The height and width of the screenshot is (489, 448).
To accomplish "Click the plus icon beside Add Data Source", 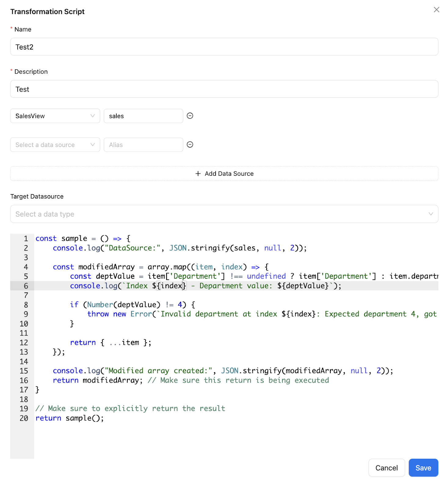I will pyautogui.click(x=198, y=174).
